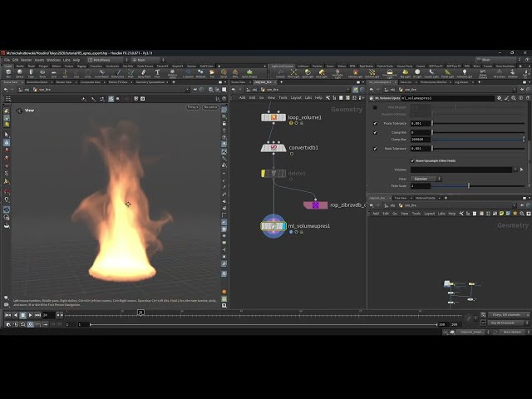Select the Point Light shelf tool
Screen dimensions: 532x399
(x=293, y=72)
